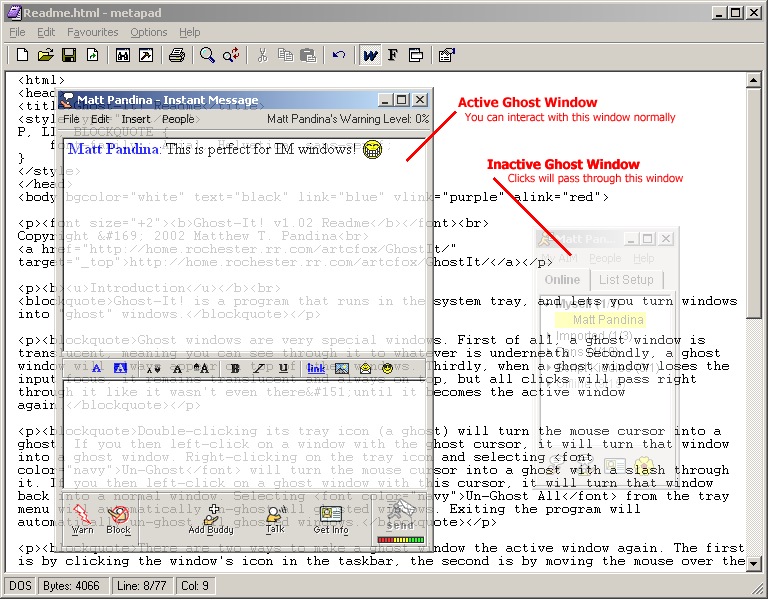Click the Undo arrow icon
Viewport: 768px width, 599px height.
click(x=339, y=55)
